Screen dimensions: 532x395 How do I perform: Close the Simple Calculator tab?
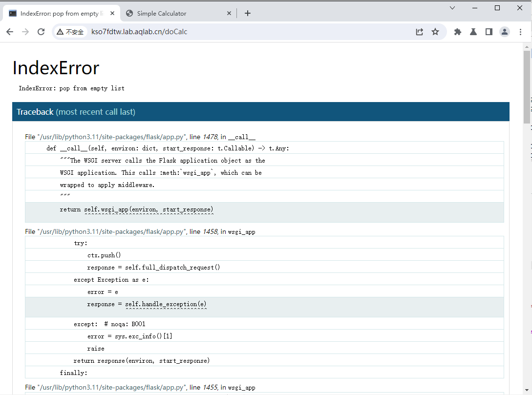(x=229, y=13)
